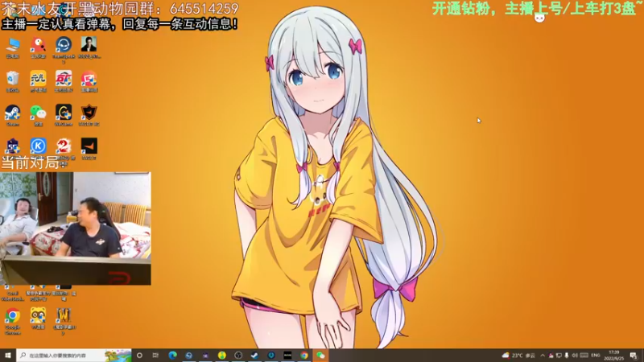Launch the yellow 元气 app shortcut
The width and height of the screenshot is (644, 362).
(x=38, y=78)
